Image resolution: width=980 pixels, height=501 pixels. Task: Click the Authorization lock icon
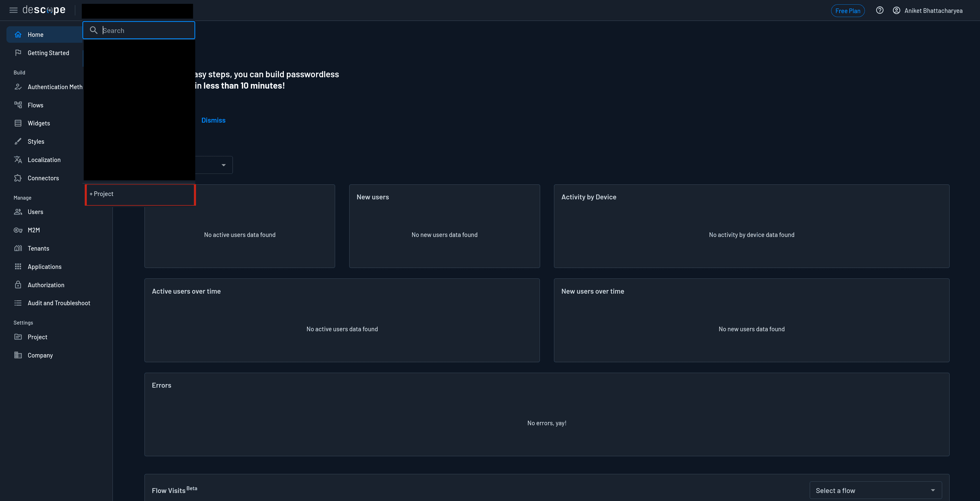pos(18,285)
